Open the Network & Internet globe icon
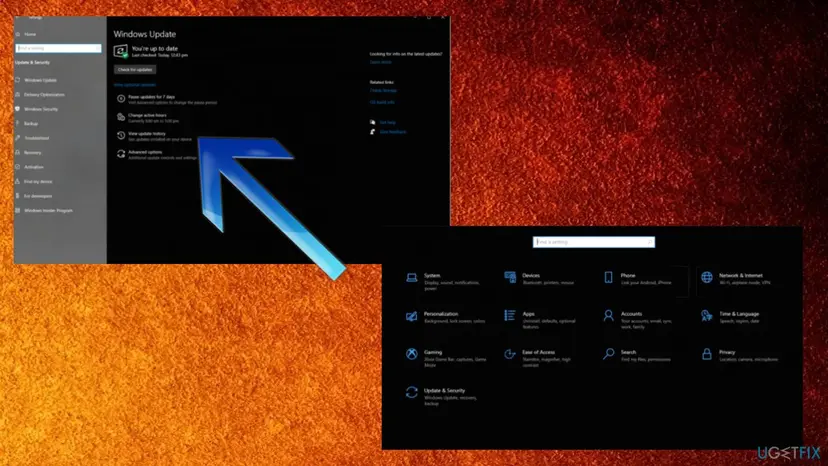The width and height of the screenshot is (828, 466). click(x=707, y=277)
